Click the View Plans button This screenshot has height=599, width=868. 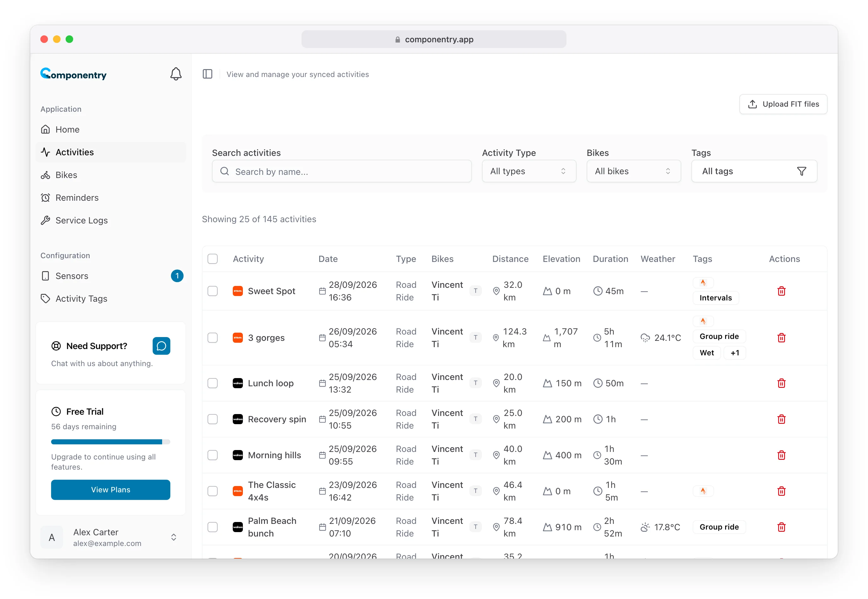(x=111, y=489)
